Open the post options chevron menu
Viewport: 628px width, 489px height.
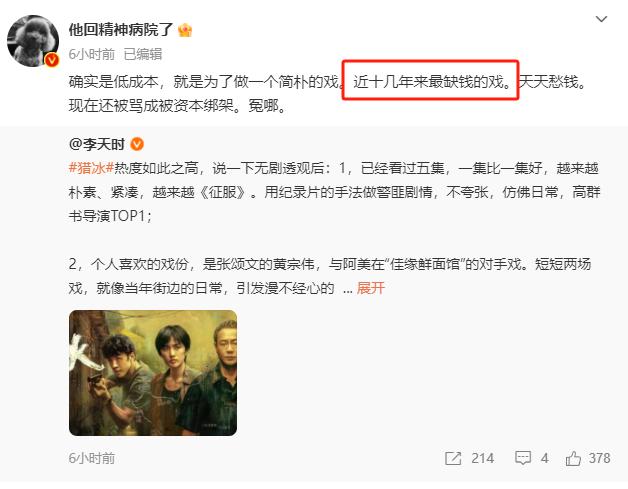tap(601, 19)
